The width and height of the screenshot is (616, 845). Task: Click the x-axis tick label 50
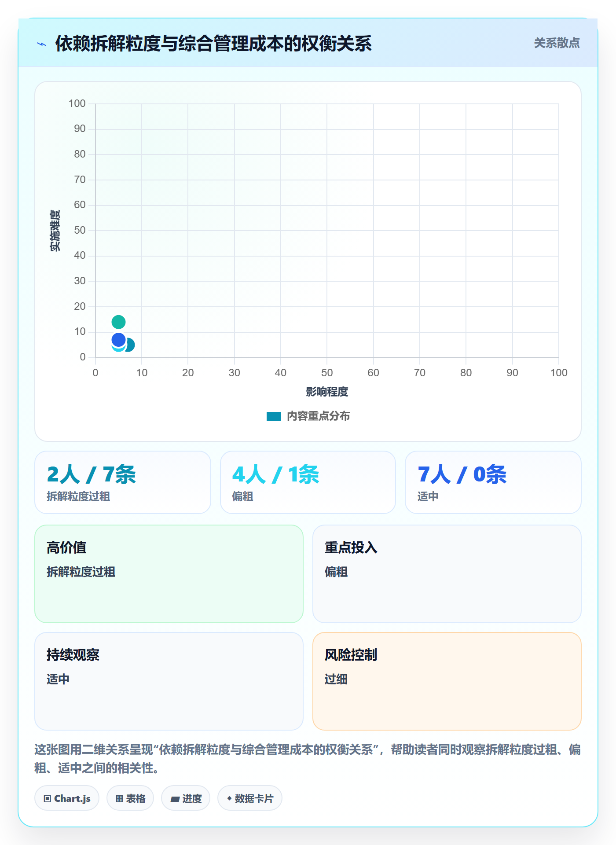(327, 373)
